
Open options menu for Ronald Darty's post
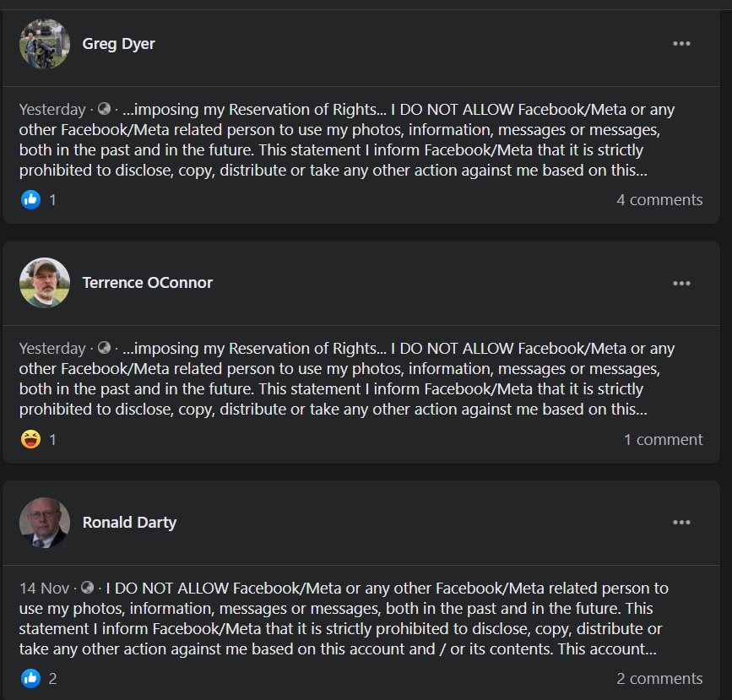[x=681, y=523]
